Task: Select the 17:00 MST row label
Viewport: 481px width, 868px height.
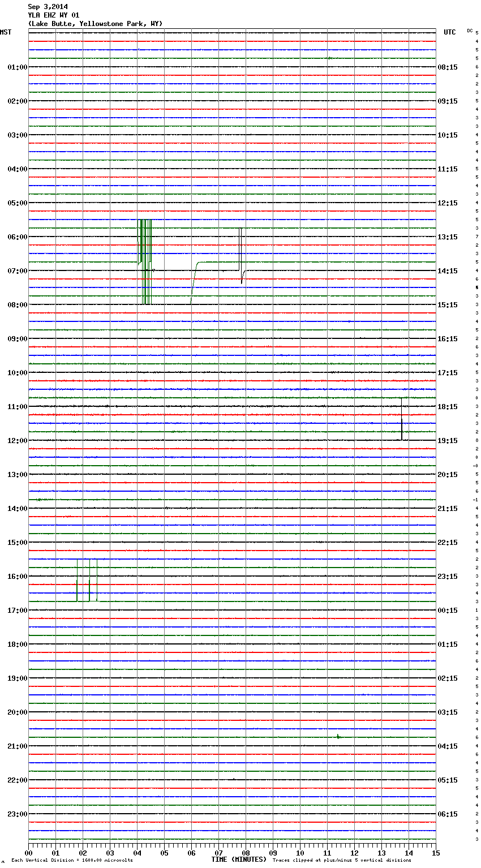Action: [18, 611]
